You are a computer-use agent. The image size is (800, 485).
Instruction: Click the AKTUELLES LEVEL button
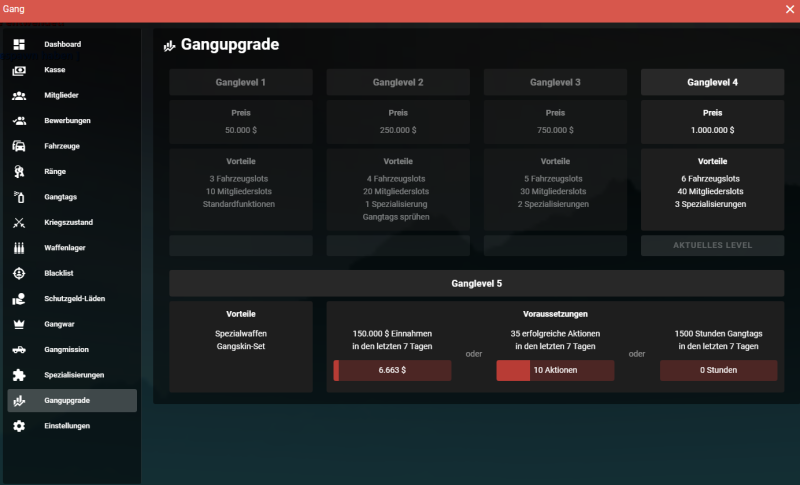712,245
